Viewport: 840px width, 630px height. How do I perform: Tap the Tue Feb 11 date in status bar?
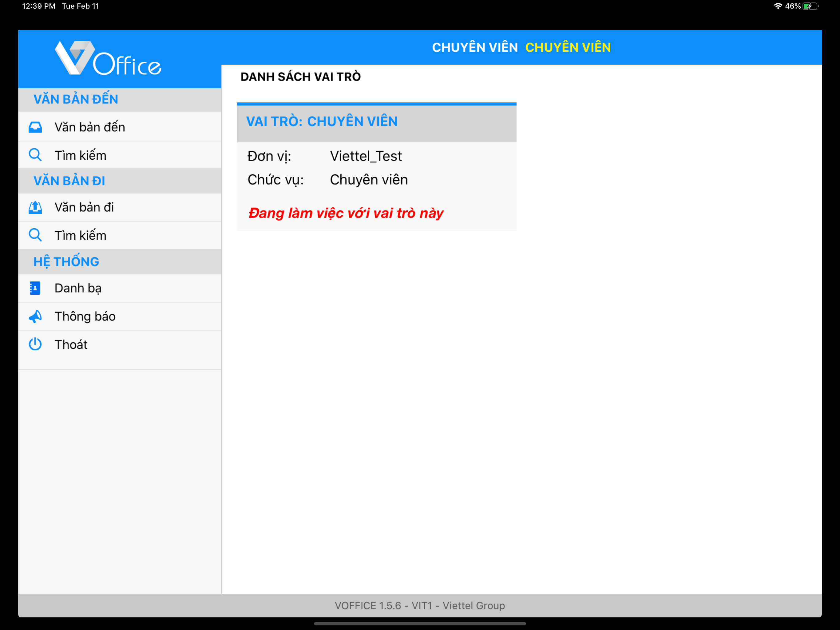pos(80,6)
